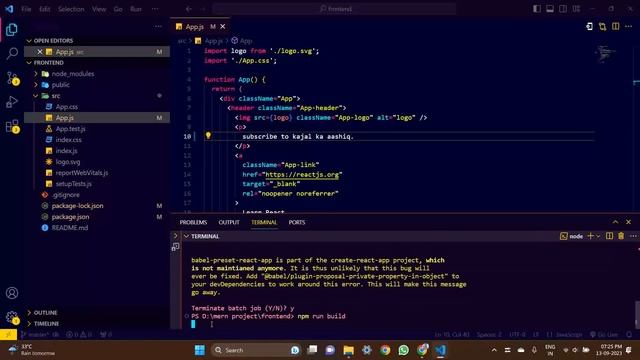
Task: Open Explorer panel more actions ellipsis
Action: coord(158,27)
